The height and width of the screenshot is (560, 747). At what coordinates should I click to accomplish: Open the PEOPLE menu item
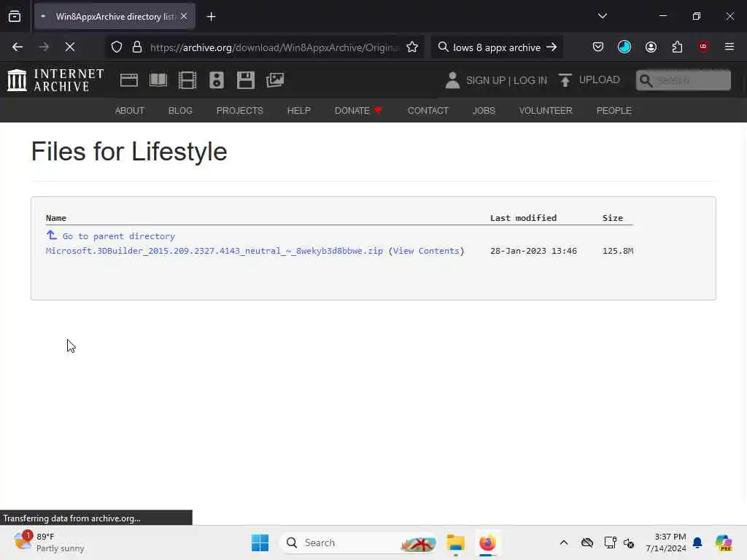click(x=614, y=111)
